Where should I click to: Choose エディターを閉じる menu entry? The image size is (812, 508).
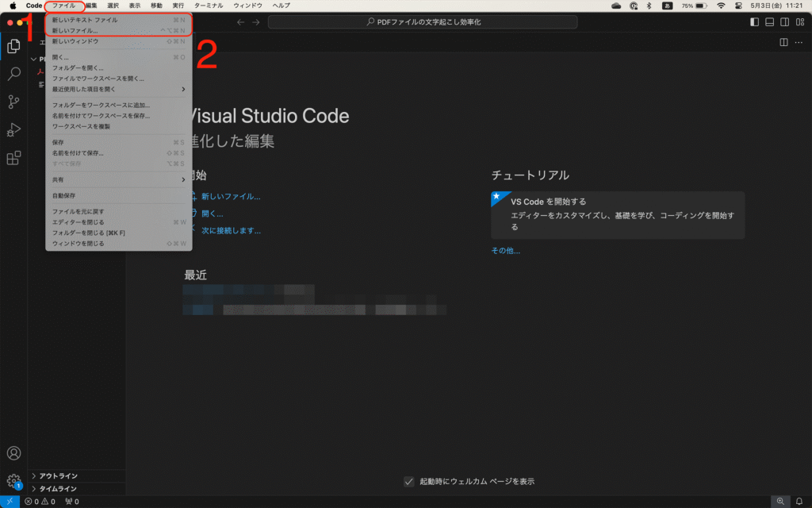pos(119,222)
